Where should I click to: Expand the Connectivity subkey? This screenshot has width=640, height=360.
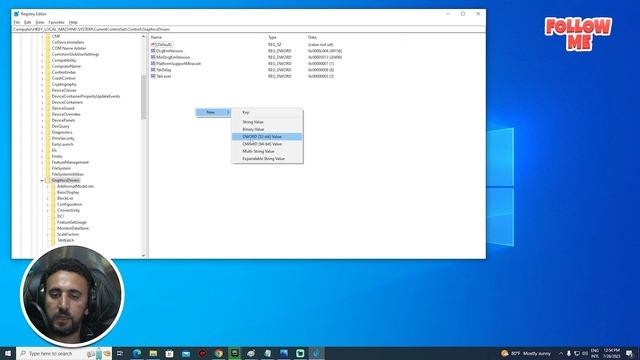pos(47,210)
